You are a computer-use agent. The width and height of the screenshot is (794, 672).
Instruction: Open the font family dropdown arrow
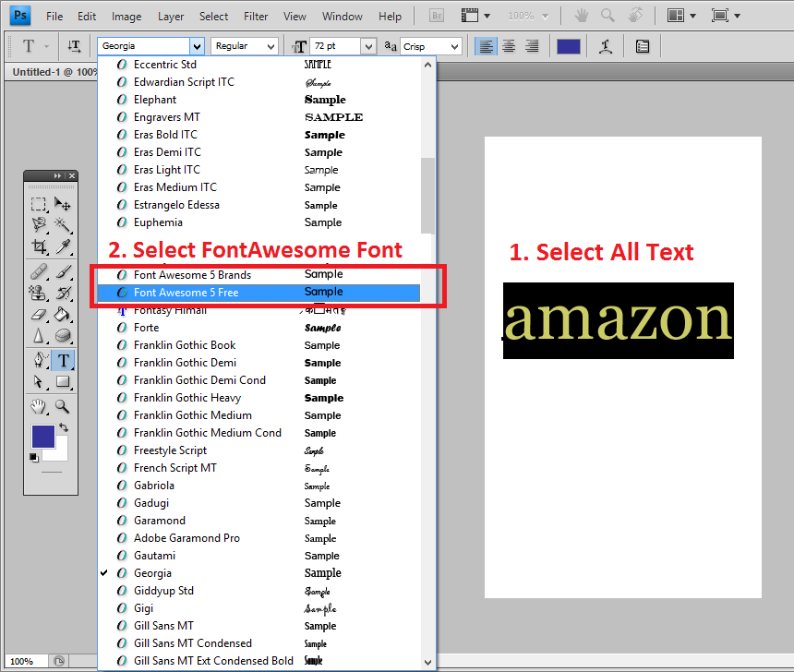pos(197,46)
